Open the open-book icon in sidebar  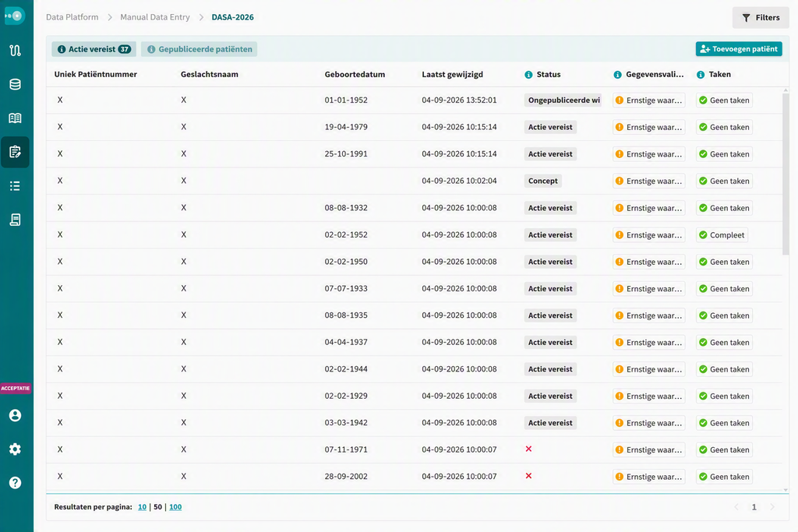tap(16, 118)
